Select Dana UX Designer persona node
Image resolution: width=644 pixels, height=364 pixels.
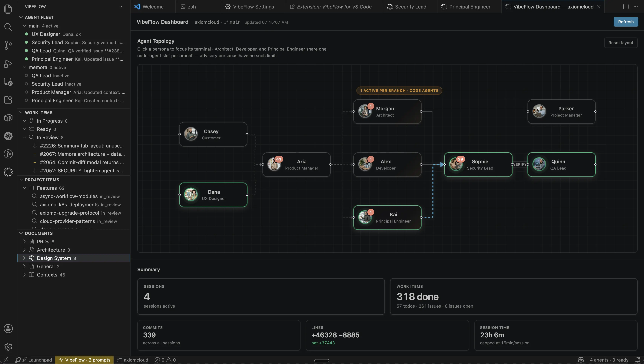pyautogui.click(x=213, y=195)
